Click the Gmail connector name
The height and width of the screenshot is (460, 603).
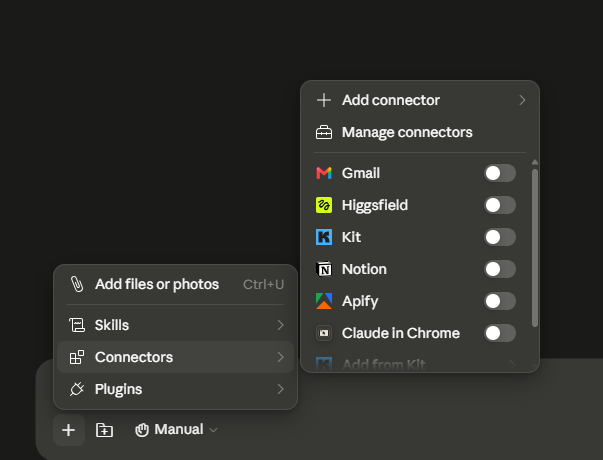[361, 173]
